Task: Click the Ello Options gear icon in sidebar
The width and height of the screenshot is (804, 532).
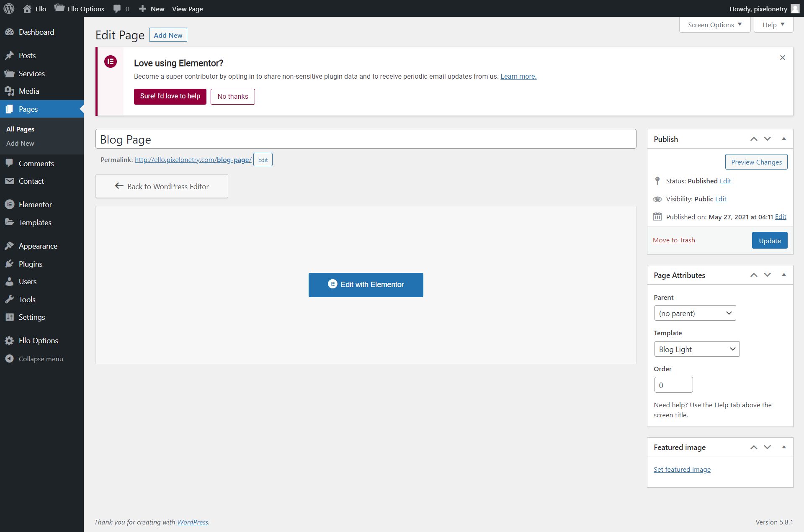Action: pyautogui.click(x=10, y=340)
